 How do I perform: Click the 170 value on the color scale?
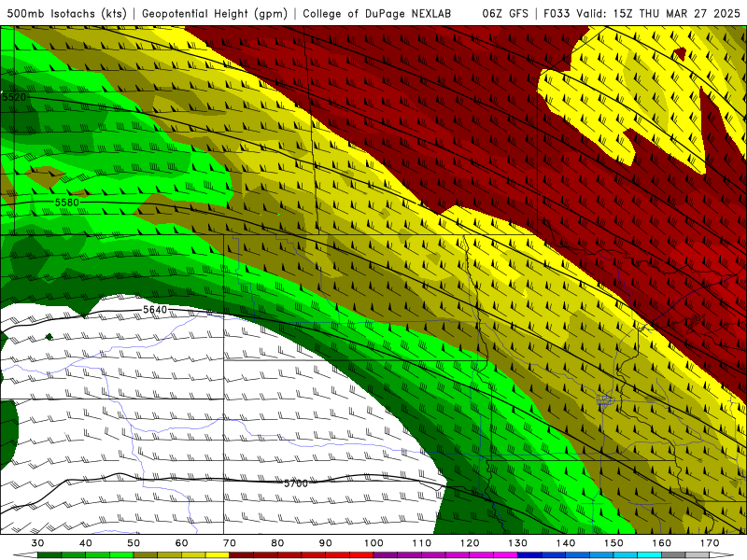710,543
